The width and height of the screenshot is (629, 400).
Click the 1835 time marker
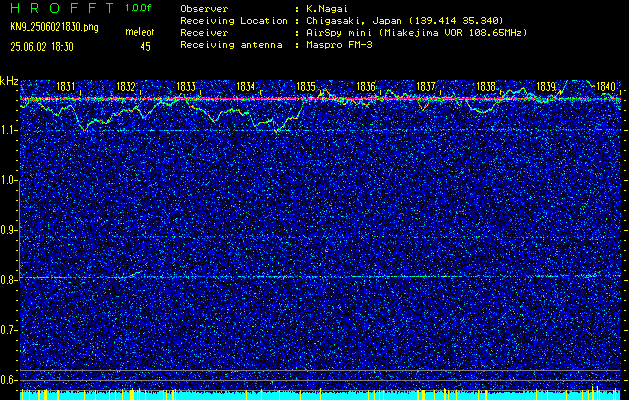306,86
